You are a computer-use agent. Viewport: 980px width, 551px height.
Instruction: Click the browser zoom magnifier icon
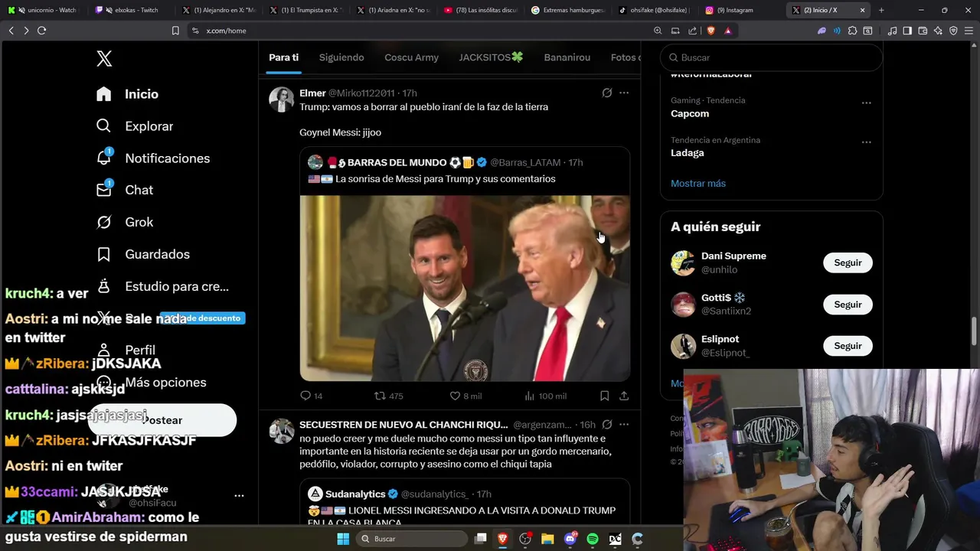[x=658, y=31]
